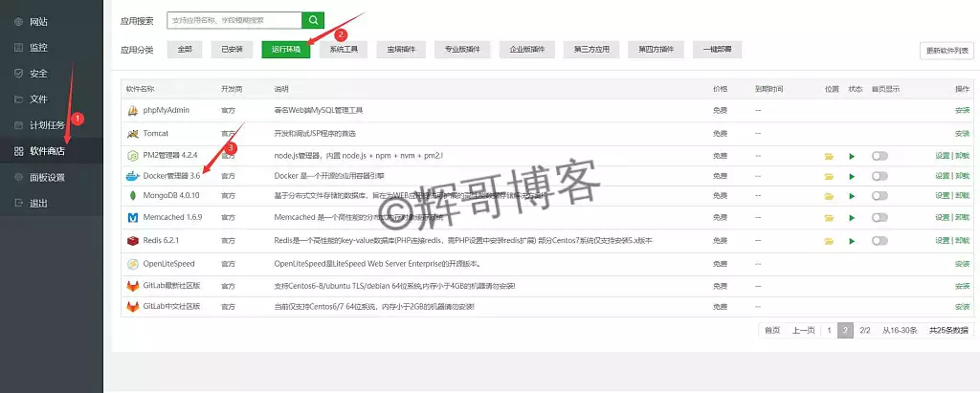Screen dimensions: 980x393
Task: Click 设置 for Docker管理器
Action: point(942,176)
